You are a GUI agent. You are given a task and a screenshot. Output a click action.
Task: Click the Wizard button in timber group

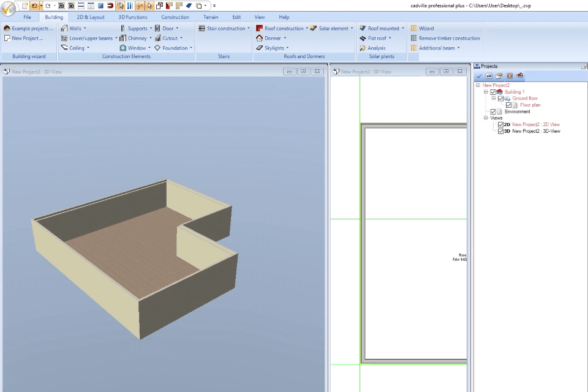coord(422,28)
